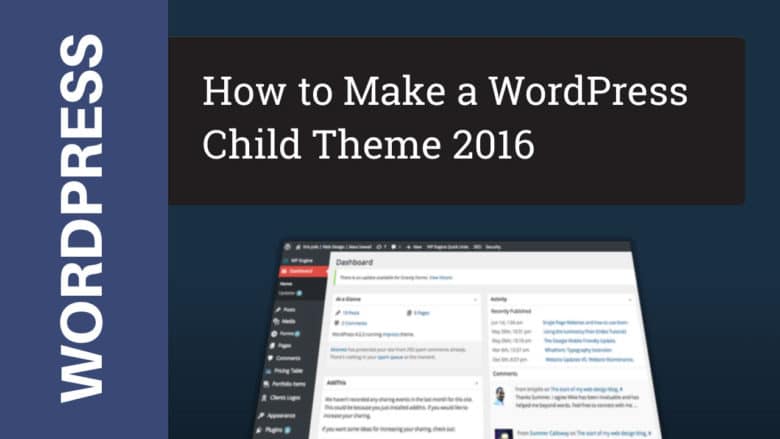Open the Comments menu label in sidebar
This screenshot has height=439, width=780.
[288, 358]
